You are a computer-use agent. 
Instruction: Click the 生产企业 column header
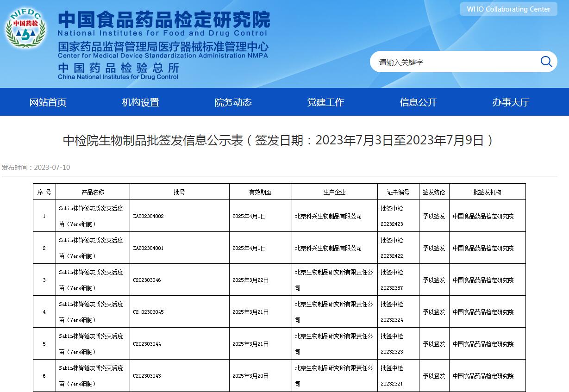click(334, 192)
